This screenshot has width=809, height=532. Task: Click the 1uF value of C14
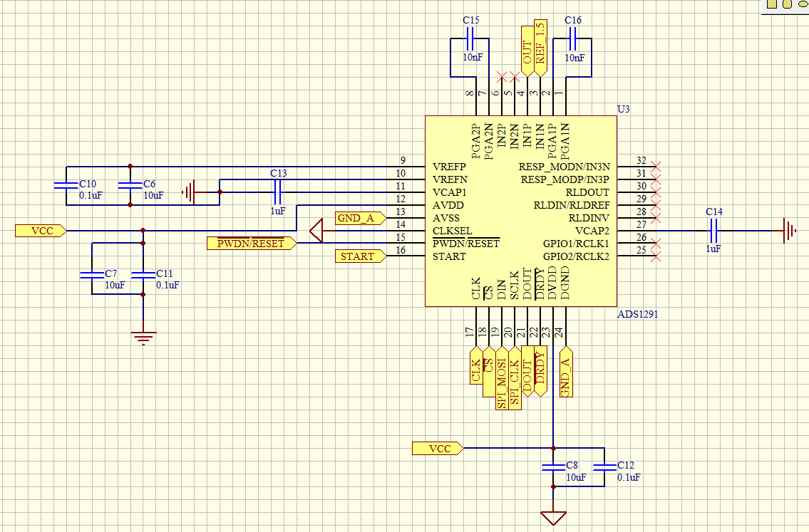(713, 249)
